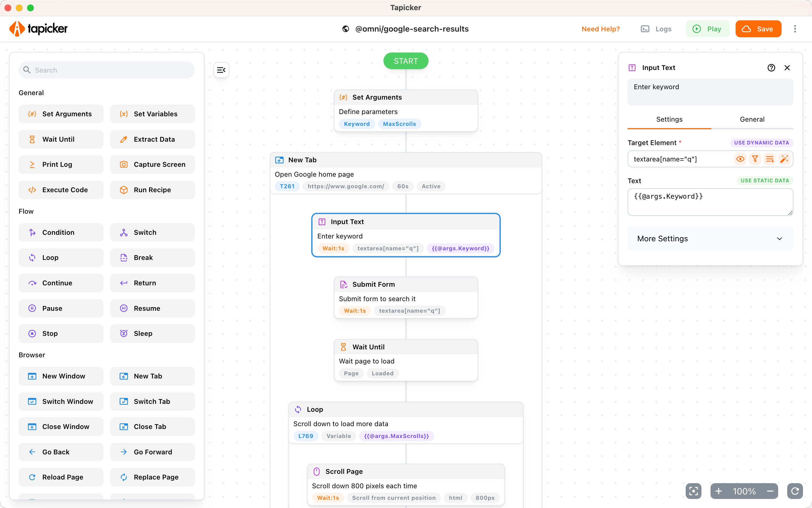Screen dimensions: 812x508
Task: Collapse the left sidebar panel icon
Action: 221,70
